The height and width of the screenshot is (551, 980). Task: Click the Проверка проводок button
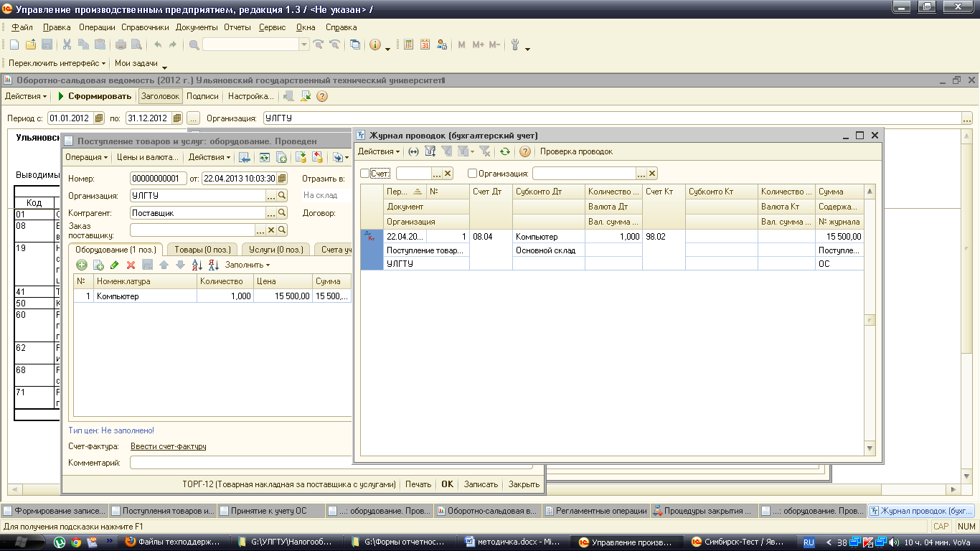tap(576, 151)
